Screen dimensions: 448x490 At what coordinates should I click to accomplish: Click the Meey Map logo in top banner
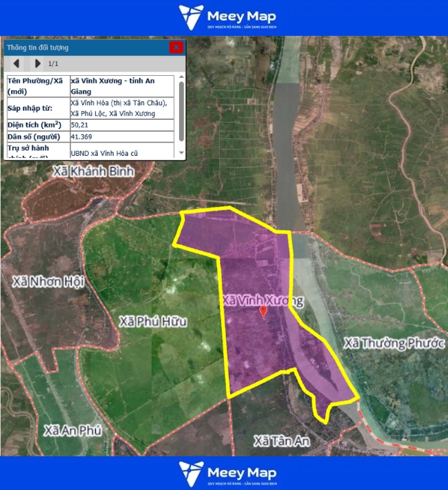click(227, 17)
